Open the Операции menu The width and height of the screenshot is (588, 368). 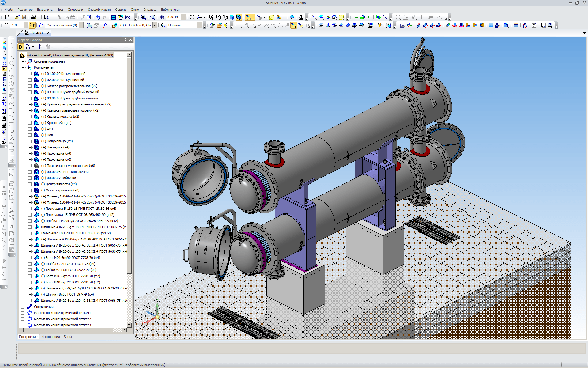coord(75,10)
